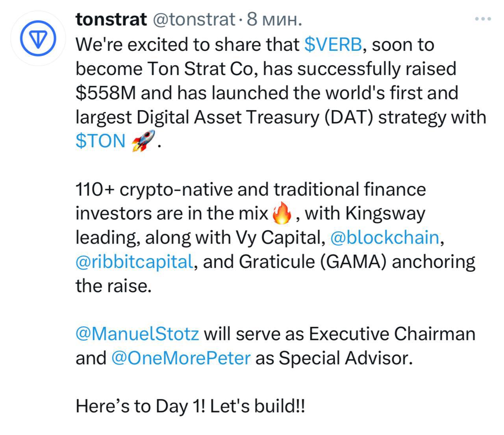Click the 'Here's to Day 1!' line
Viewport: 504px width, 435px height.
(141, 406)
